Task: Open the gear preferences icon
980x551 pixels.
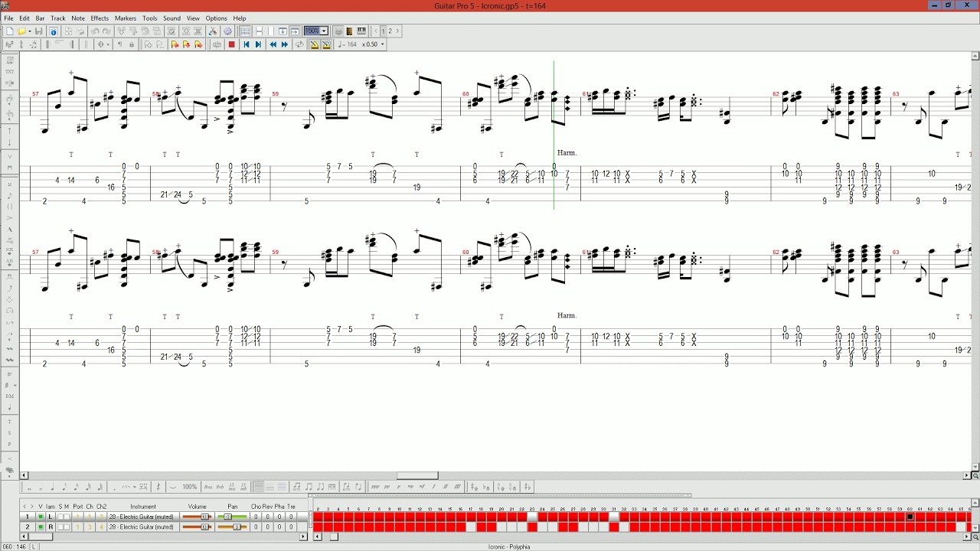Action: 228,31
